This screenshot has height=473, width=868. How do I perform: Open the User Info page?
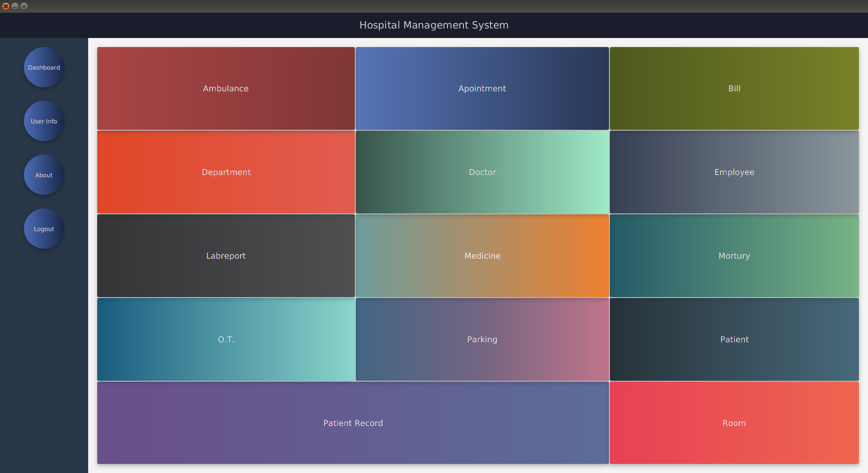coord(43,121)
